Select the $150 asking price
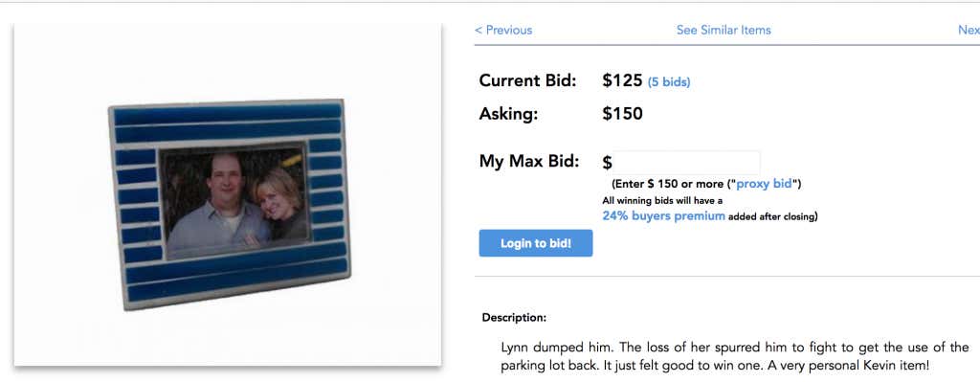980x382 pixels. [x=622, y=114]
